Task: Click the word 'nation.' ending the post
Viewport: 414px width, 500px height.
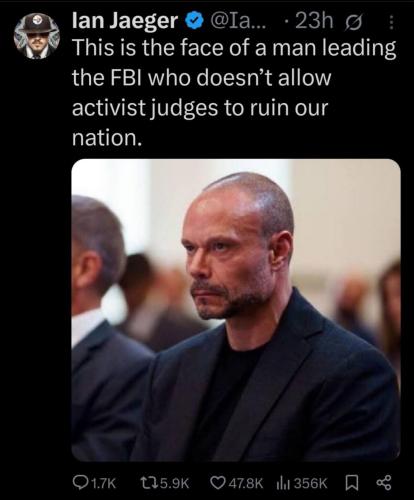Action: [x=107, y=138]
